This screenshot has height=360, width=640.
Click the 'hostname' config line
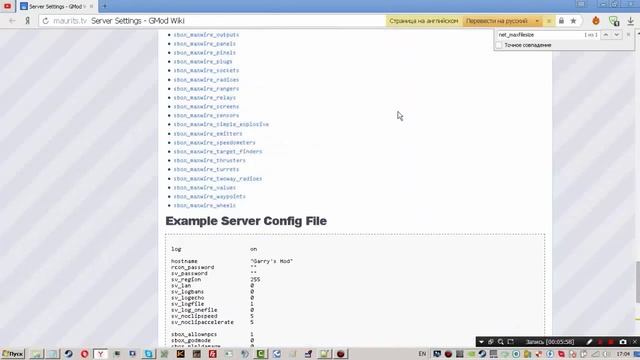click(x=232, y=261)
